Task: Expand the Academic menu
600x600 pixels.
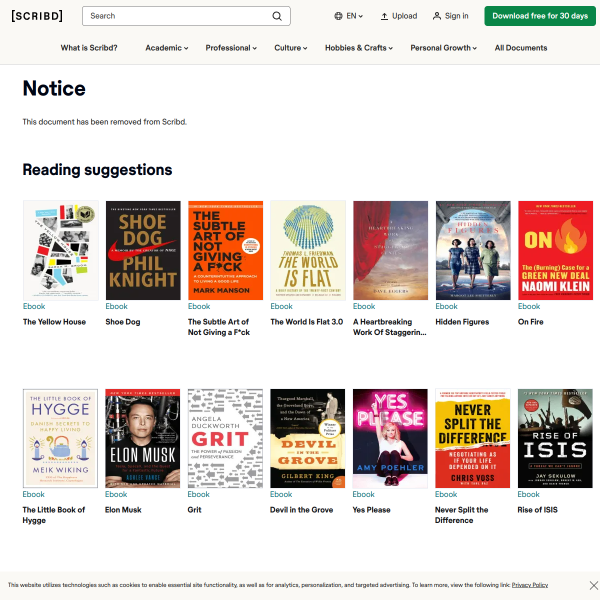Action: point(166,48)
